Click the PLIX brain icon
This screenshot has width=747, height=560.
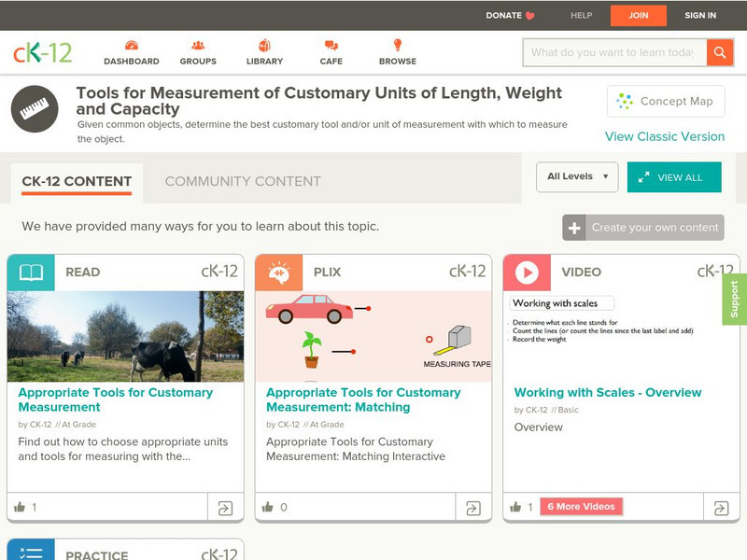tap(278, 273)
